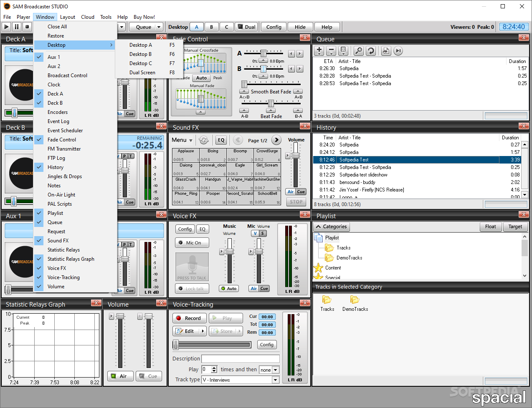Click the Voice-Tracking Edit button
The image size is (532, 408).
(x=186, y=331)
